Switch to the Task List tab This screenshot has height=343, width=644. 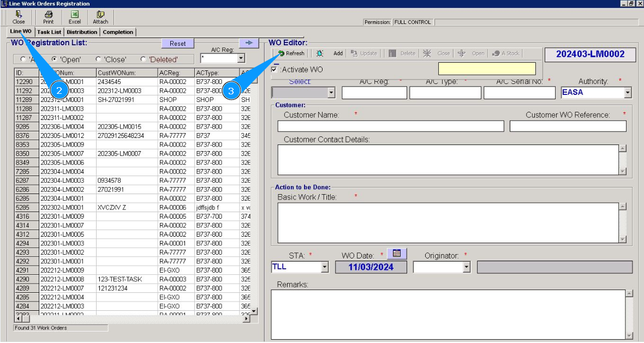pyautogui.click(x=49, y=32)
